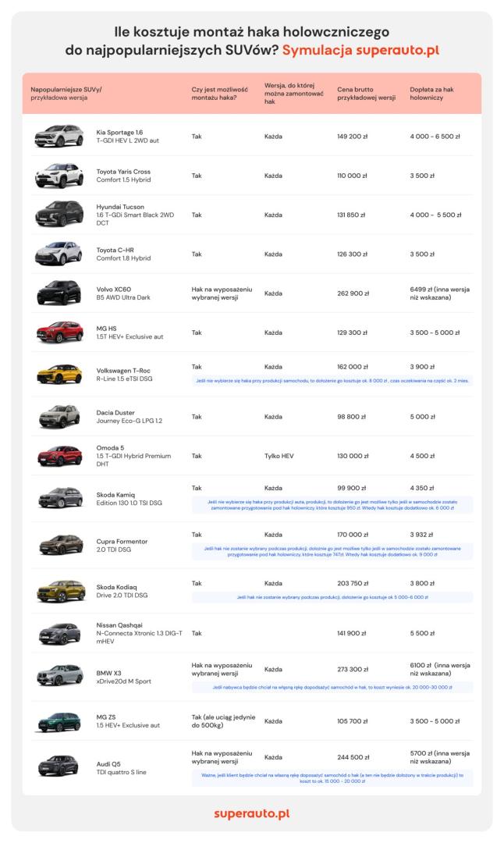Click the BMW X3 car thumbnail

(59, 676)
